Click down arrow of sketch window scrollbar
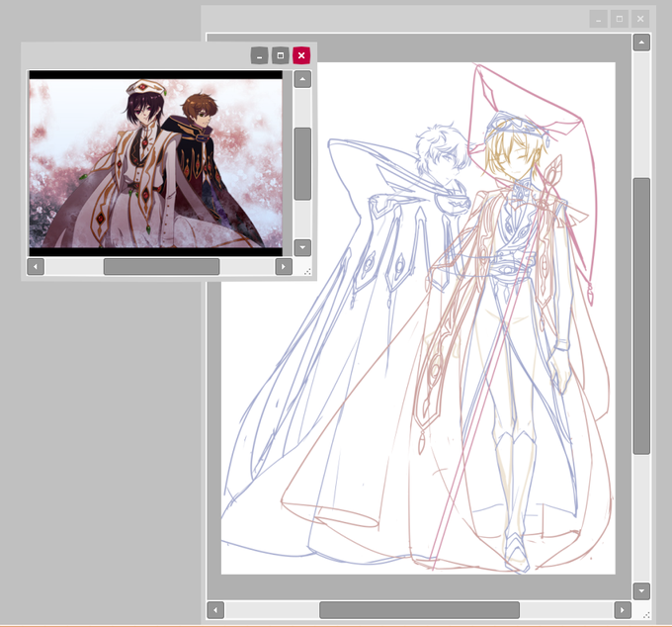Screen dimensions: 672x627 point(641,591)
